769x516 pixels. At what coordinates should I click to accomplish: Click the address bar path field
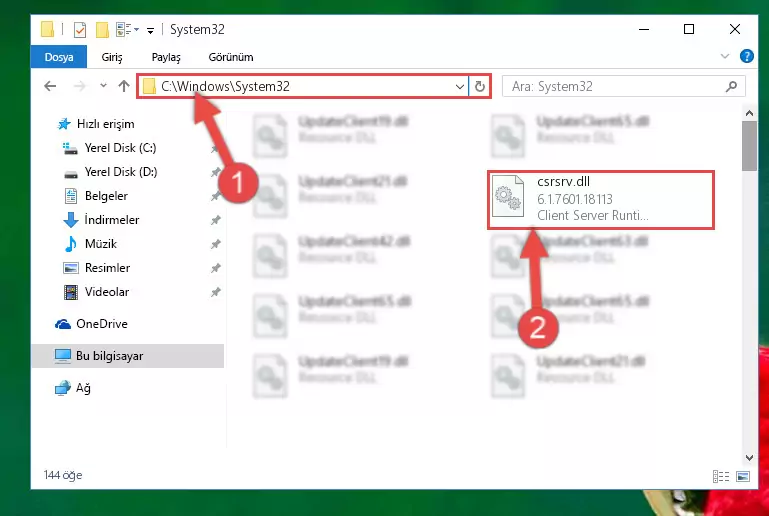(303, 86)
